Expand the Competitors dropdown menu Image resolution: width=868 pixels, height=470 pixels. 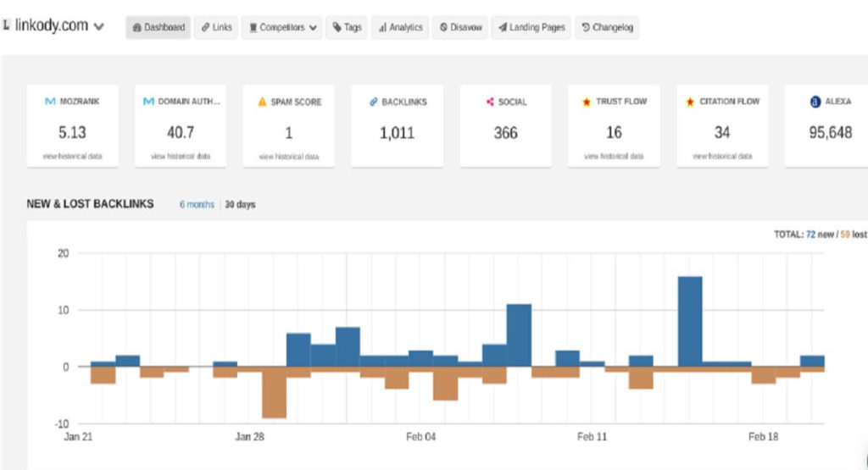281,27
